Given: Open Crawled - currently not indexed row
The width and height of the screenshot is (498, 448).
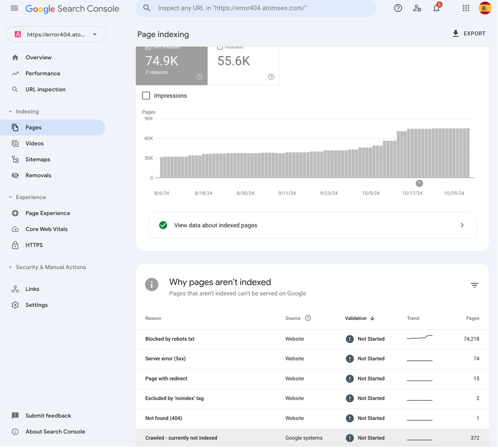Looking at the screenshot, I should click(312, 438).
